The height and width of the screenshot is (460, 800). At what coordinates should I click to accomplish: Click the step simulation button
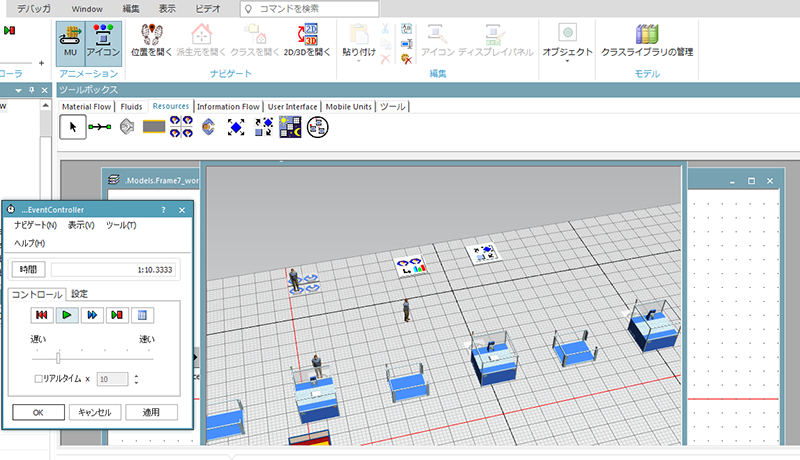[117, 315]
